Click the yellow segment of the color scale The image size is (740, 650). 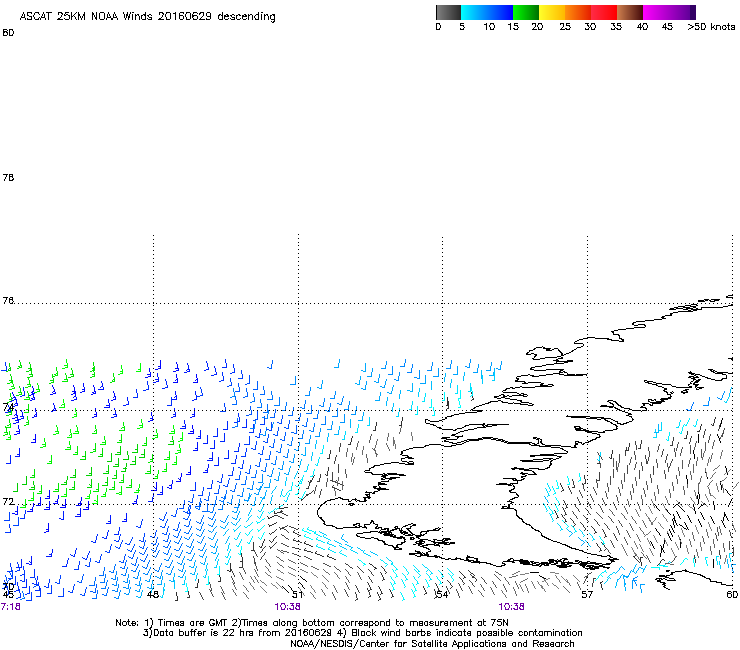point(552,12)
